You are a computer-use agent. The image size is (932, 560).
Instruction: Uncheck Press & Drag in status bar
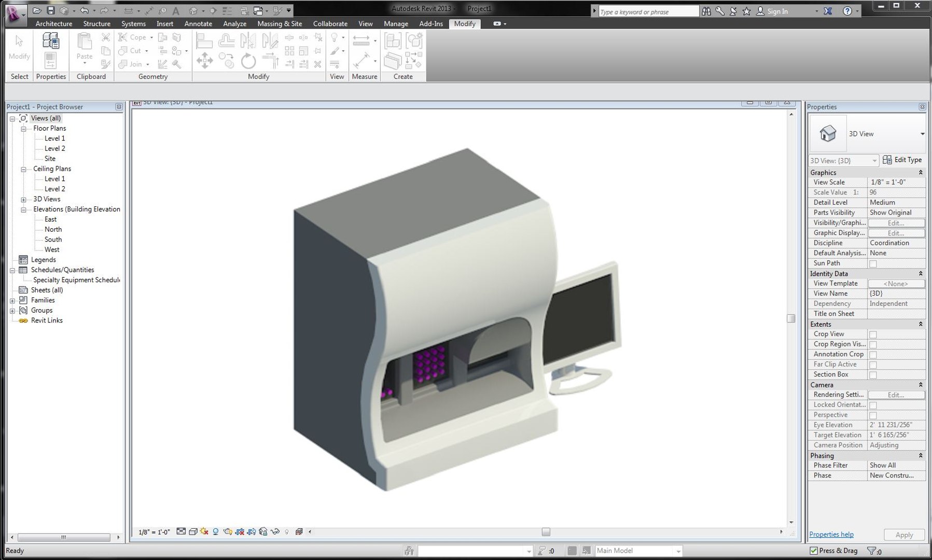point(814,551)
